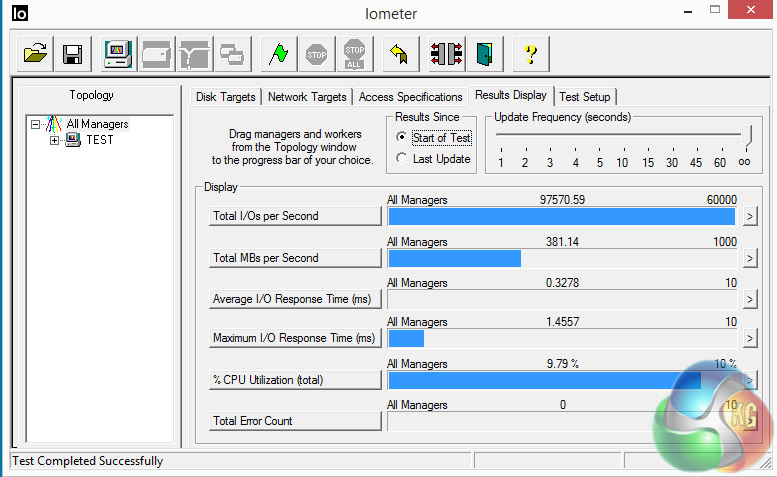Open a test configuration file
The height and width of the screenshot is (477, 777).
tap(35, 54)
